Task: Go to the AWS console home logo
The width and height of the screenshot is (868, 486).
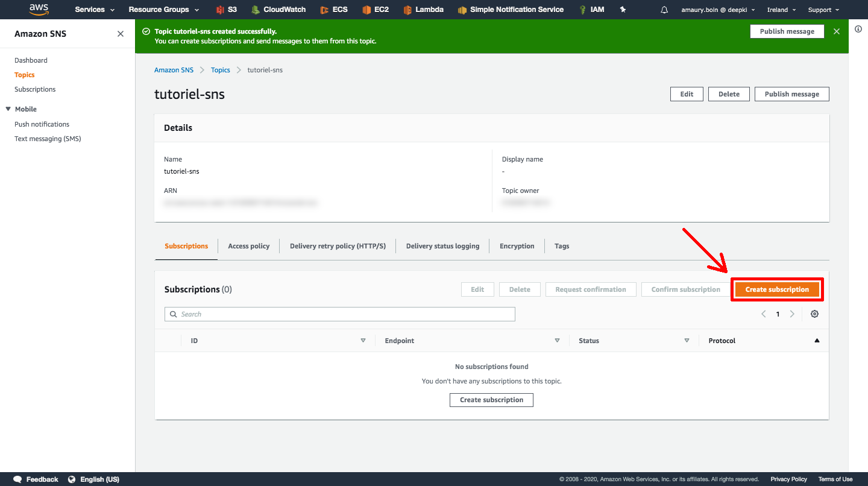Action: tap(39, 9)
